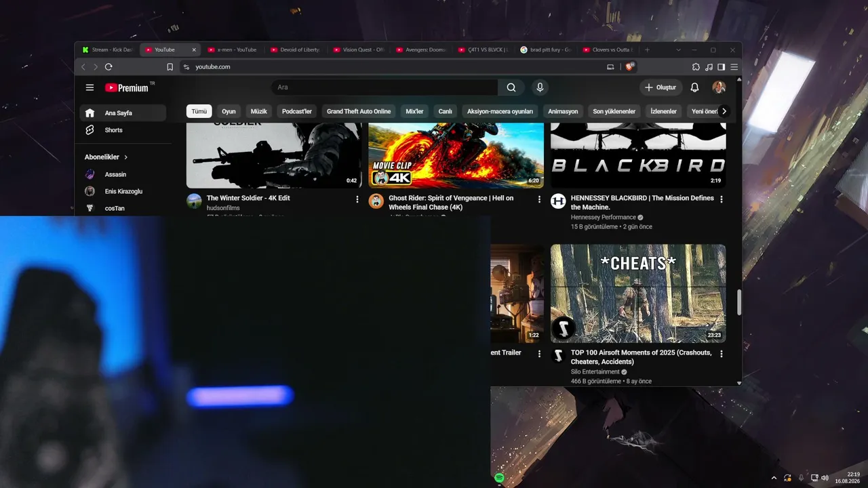Switch to the brad pitt fury Google tab
868x488 pixels.
click(546, 50)
